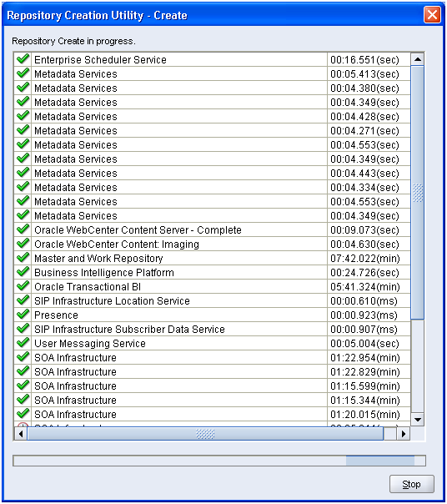Click the horizontal scrollbar thumb
The height and width of the screenshot is (504, 447).
point(205,434)
